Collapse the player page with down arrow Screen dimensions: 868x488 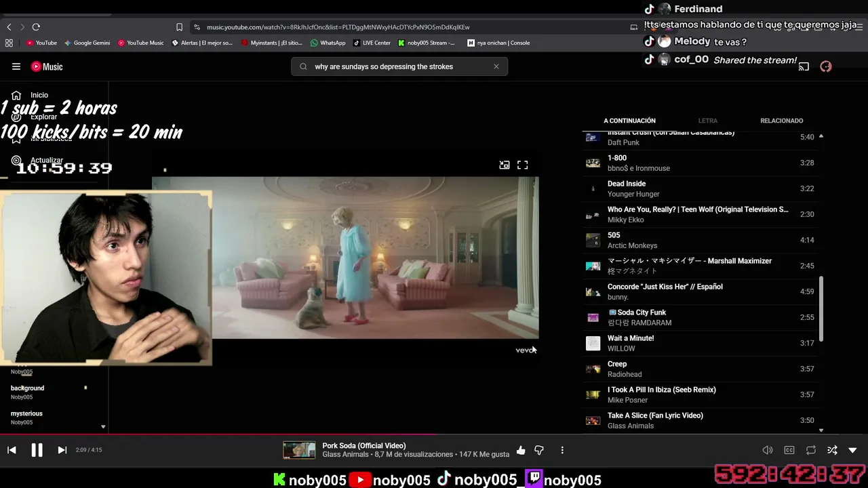[853, 450]
